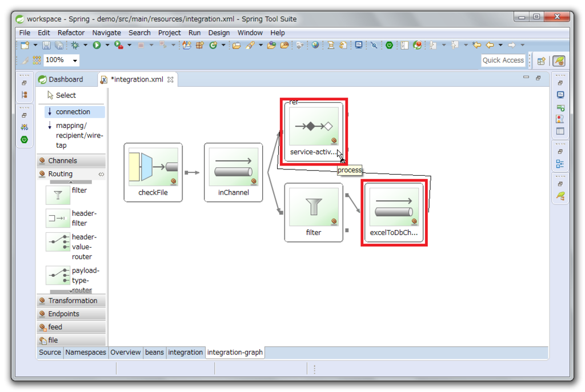Open External Tools dropdown arrow
Image resolution: width=585 pixels, height=392 pixels.
click(129, 45)
